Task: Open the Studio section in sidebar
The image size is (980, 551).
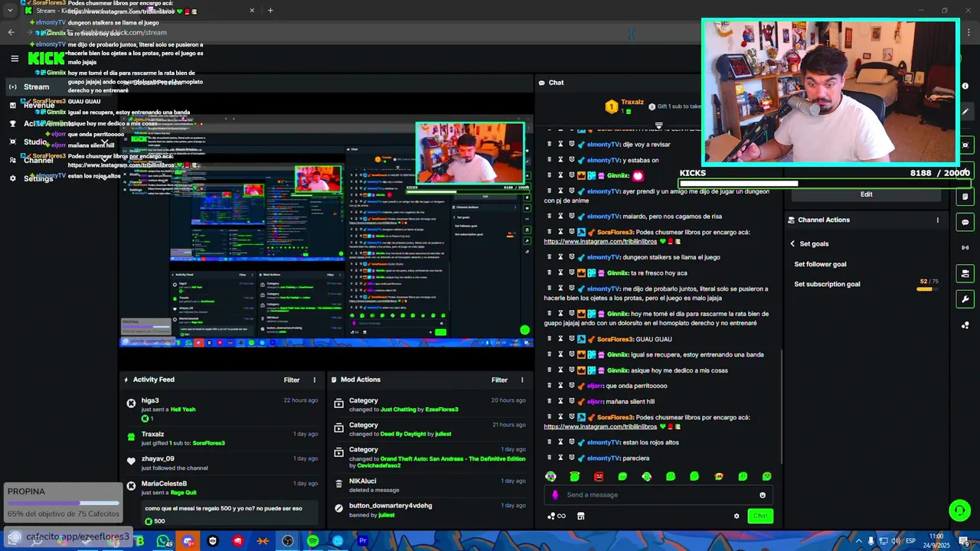Action: pyautogui.click(x=35, y=142)
